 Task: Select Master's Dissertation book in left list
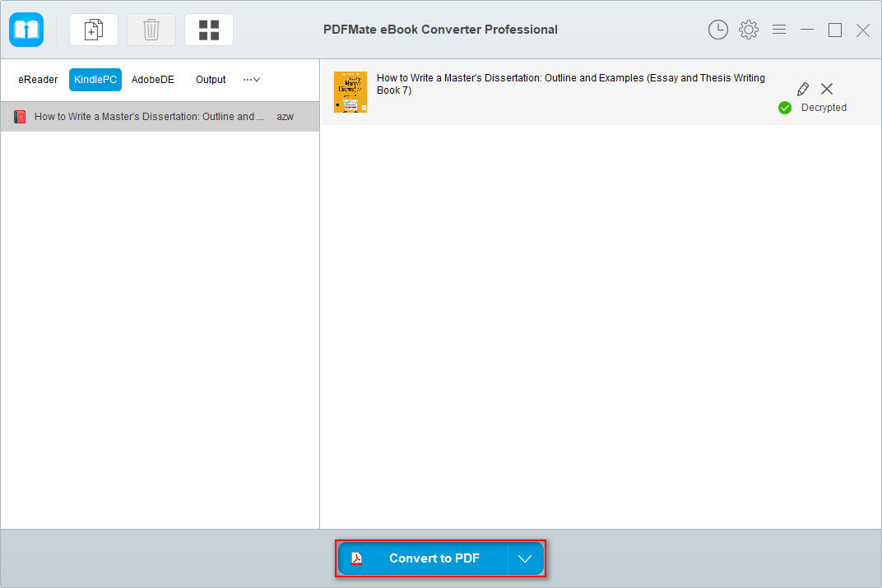click(x=160, y=116)
